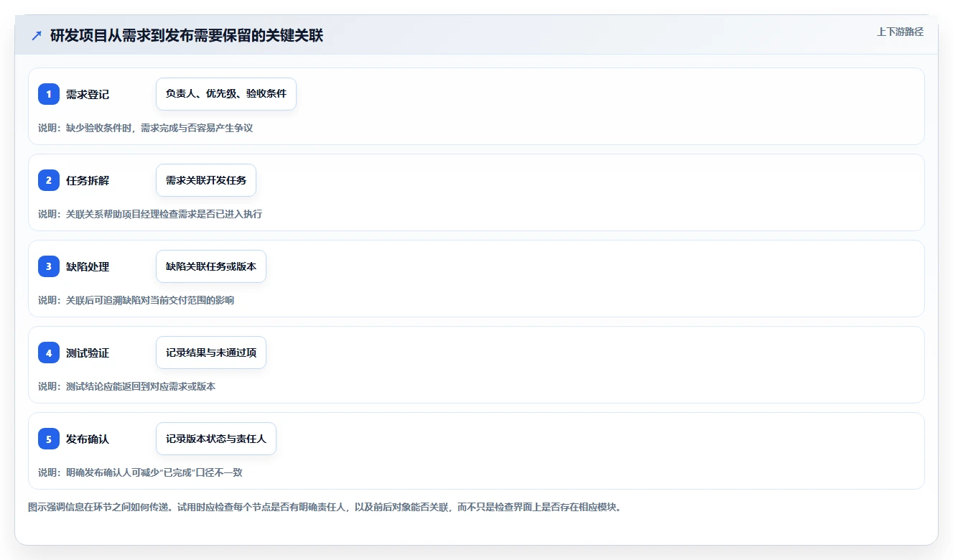Click the 任务拆解 step title
The height and width of the screenshot is (560, 953).
point(88,180)
